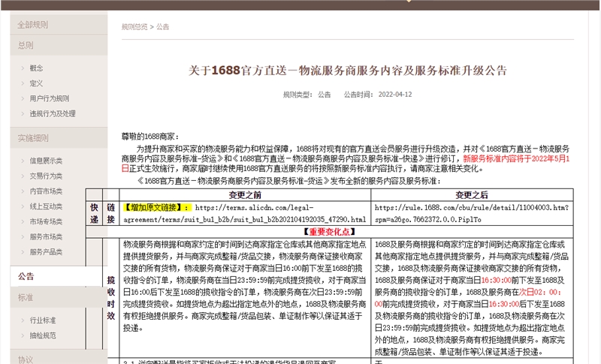This screenshot has width=601, height=364.
Task: Select 内容市场类 in sidebar
Action: (46, 191)
